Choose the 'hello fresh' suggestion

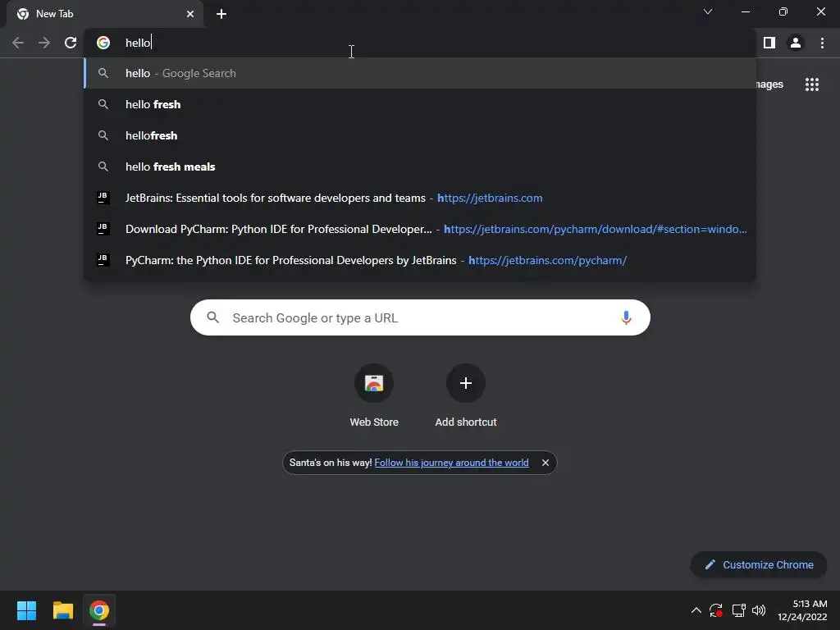pos(420,104)
